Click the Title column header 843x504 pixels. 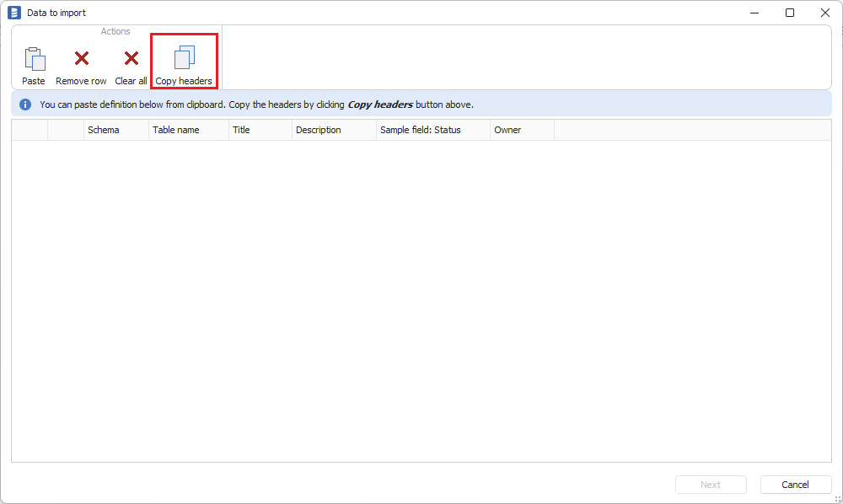(x=260, y=130)
